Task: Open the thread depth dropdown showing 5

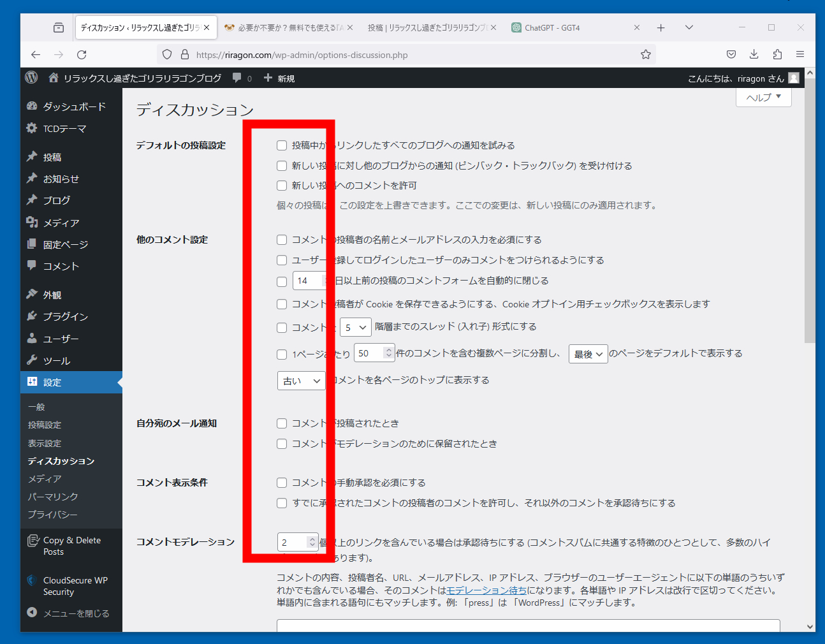Action: point(355,328)
